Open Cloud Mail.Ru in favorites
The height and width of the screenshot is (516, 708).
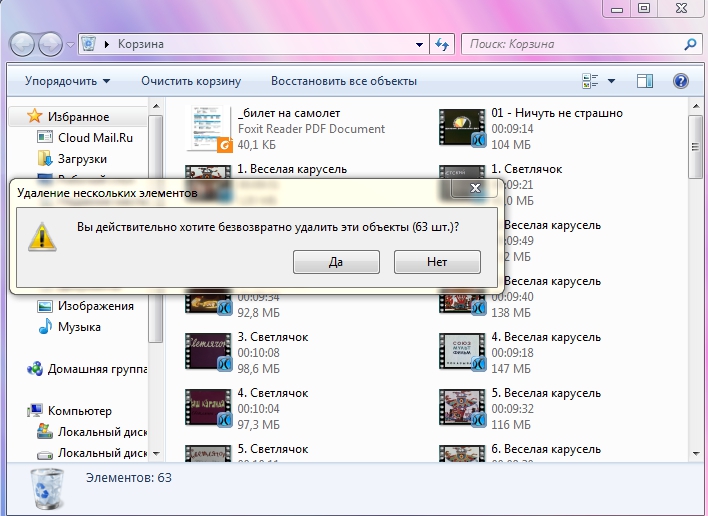(95, 138)
